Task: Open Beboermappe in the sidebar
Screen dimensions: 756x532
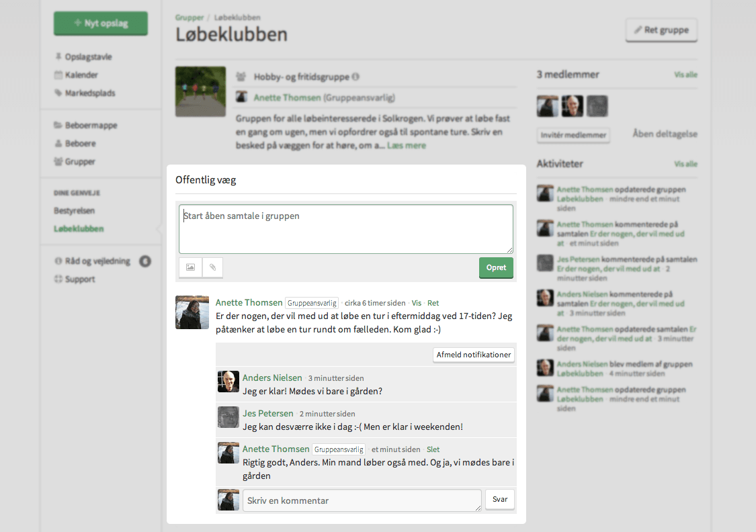Action: (91, 126)
